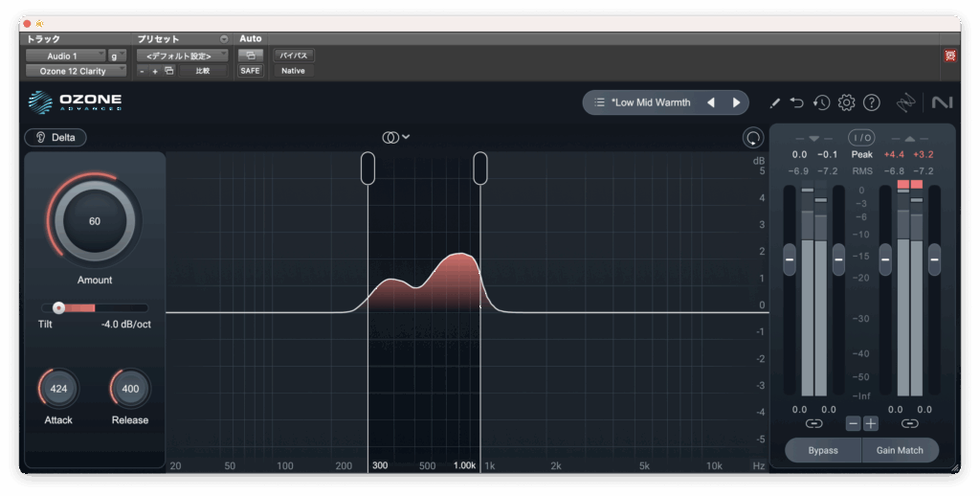The image size is (980, 496).
Task: Toggle the plugin Bypass button
Action: (x=822, y=450)
